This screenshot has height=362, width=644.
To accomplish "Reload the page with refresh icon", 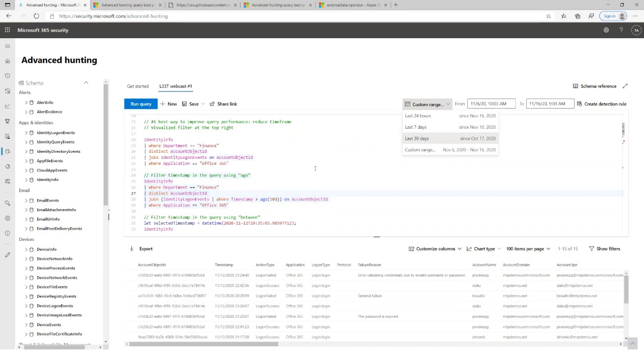I will click(36, 16).
